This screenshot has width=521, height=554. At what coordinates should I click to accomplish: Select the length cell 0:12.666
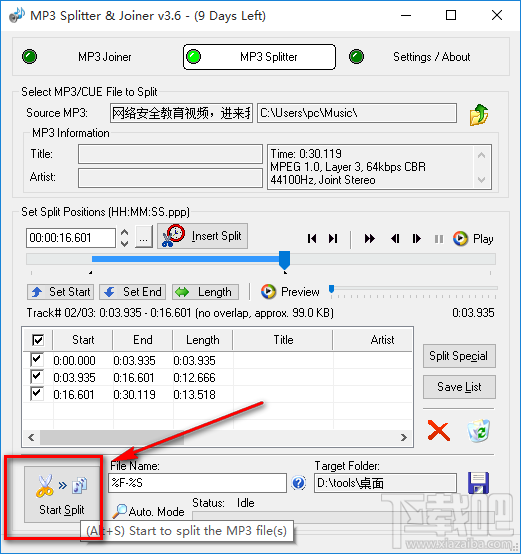coord(194,378)
